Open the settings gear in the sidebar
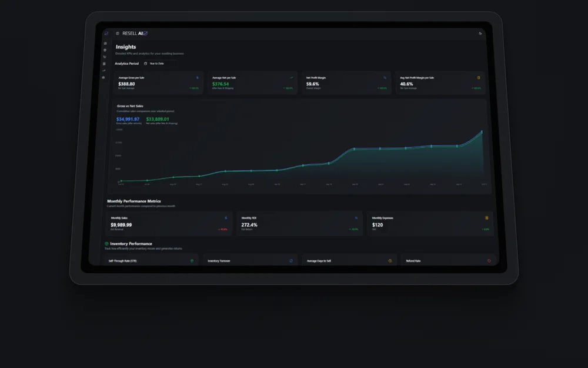588x368 pixels. coord(103,78)
